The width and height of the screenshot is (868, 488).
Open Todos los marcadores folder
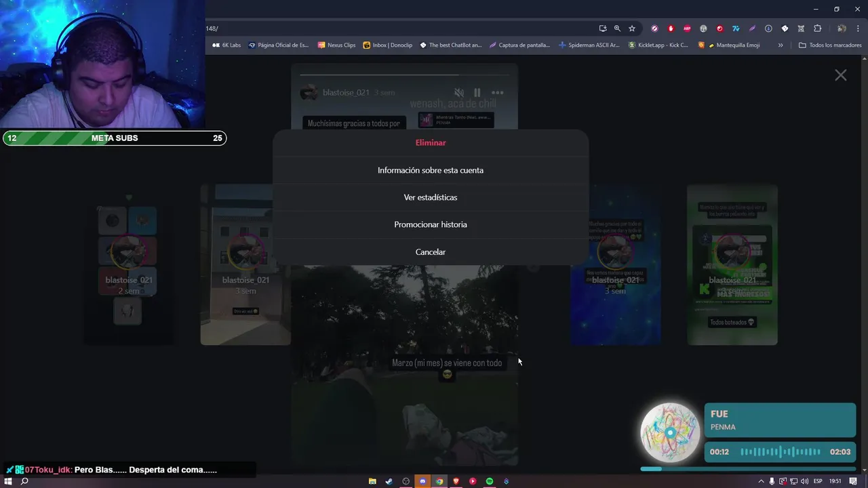point(830,45)
